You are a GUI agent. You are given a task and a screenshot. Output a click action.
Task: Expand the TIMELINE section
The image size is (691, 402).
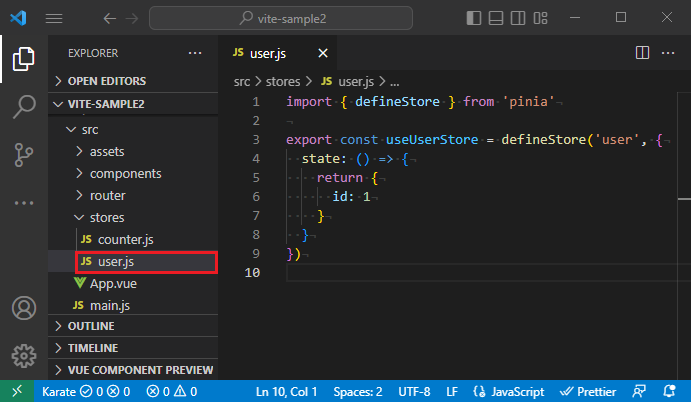pos(133,348)
